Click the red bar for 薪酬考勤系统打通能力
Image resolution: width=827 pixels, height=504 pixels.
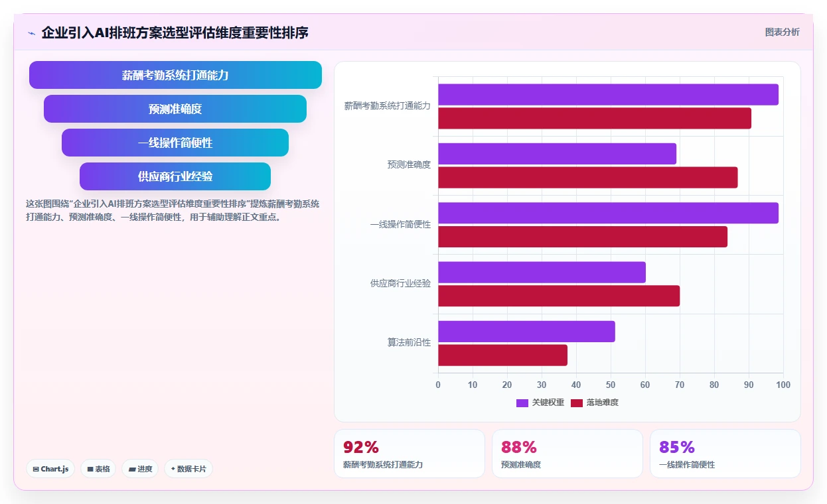point(595,118)
